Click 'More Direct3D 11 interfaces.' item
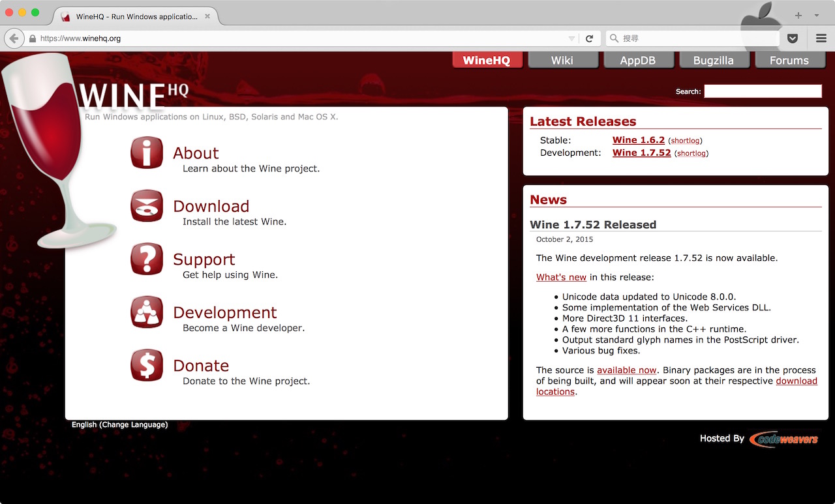Image resolution: width=835 pixels, height=504 pixels. point(625,318)
